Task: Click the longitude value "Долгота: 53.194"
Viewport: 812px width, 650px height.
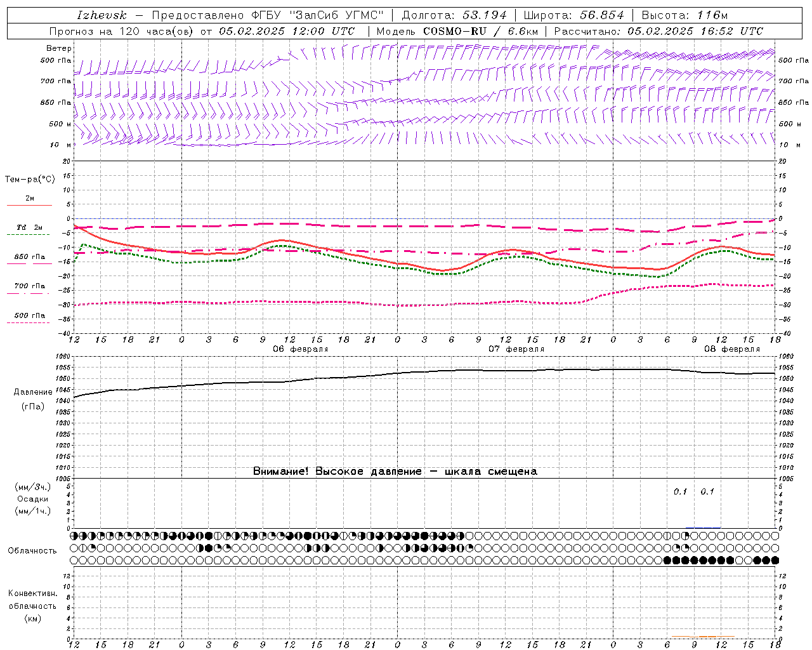Action: pos(454,15)
